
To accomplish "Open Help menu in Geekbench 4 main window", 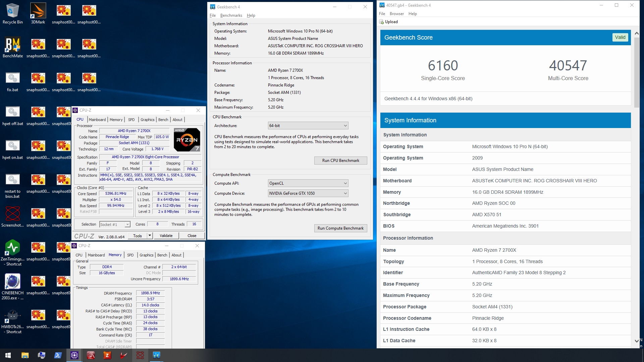I will pyautogui.click(x=251, y=15).
